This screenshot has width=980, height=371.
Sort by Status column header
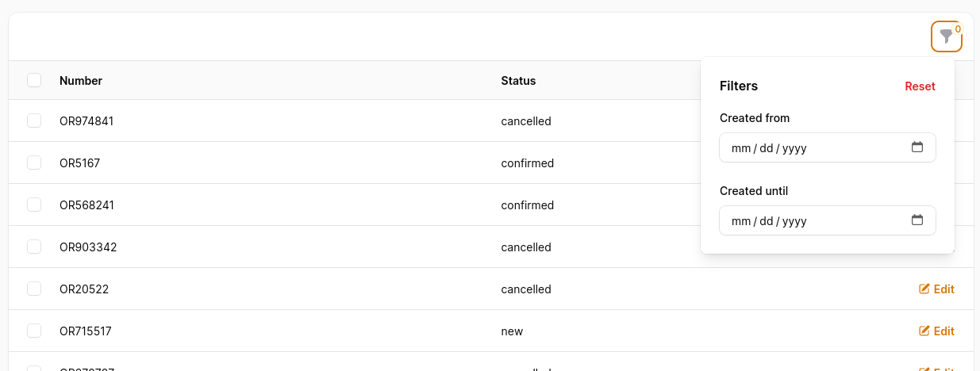point(518,81)
